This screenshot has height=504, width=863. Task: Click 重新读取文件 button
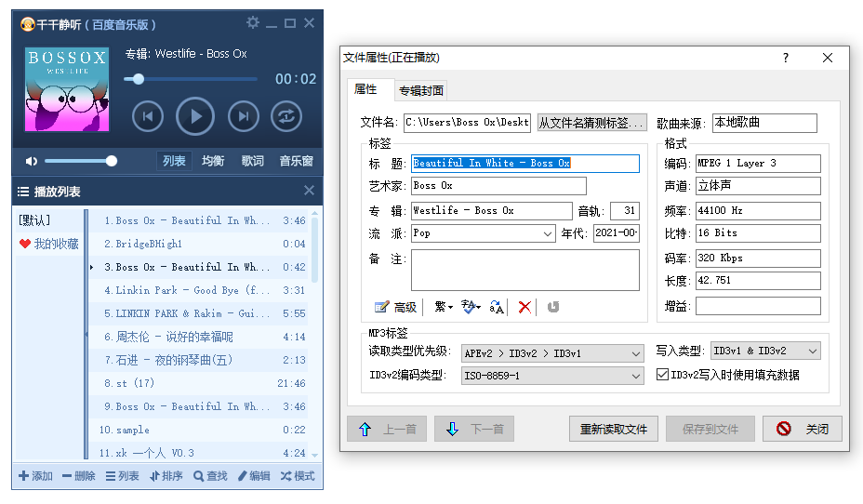pyautogui.click(x=614, y=429)
